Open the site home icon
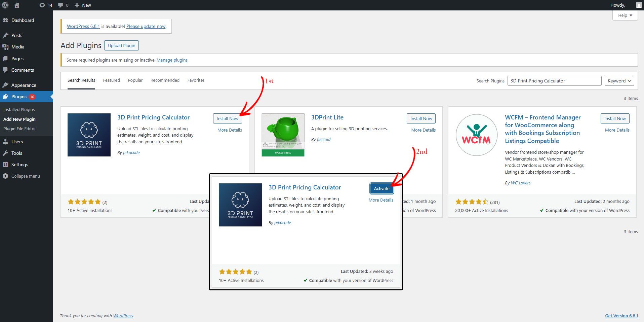This screenshot has height=322, width=644. click(17, 5)
